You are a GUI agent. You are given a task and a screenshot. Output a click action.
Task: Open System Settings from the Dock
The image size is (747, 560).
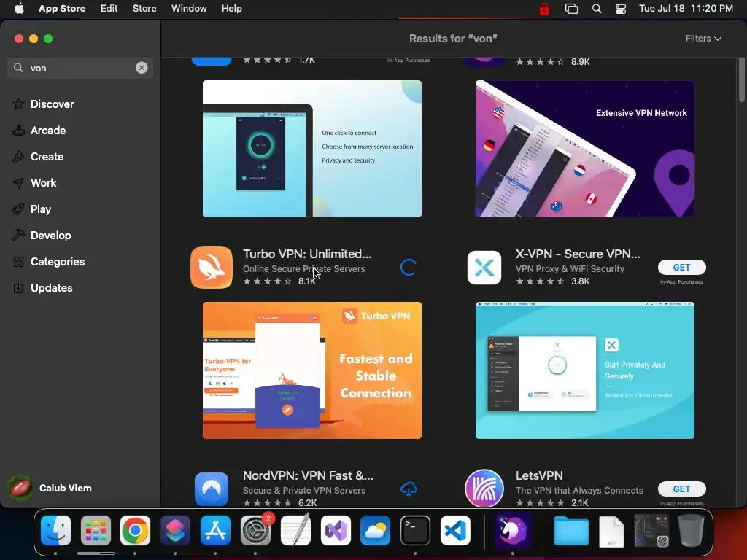coord(256,531)
